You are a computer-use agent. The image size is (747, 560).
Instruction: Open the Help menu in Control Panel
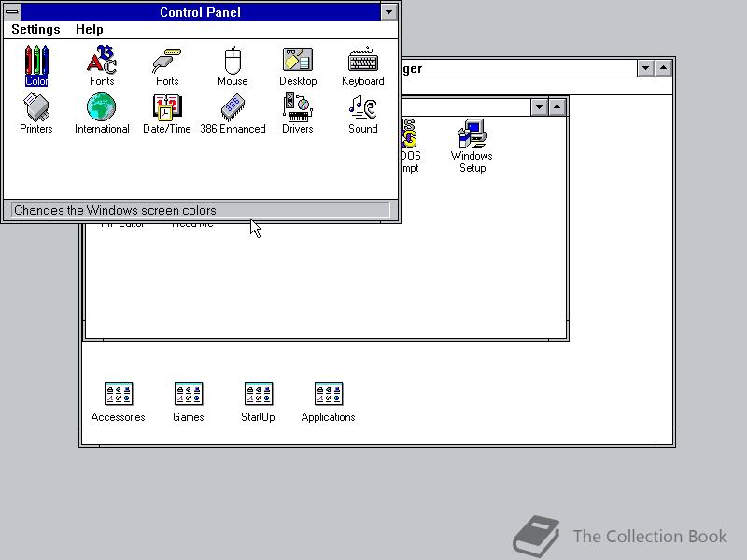click(x=89, y=30)
